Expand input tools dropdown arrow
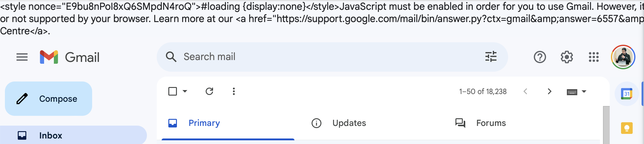 pos(584,92)
